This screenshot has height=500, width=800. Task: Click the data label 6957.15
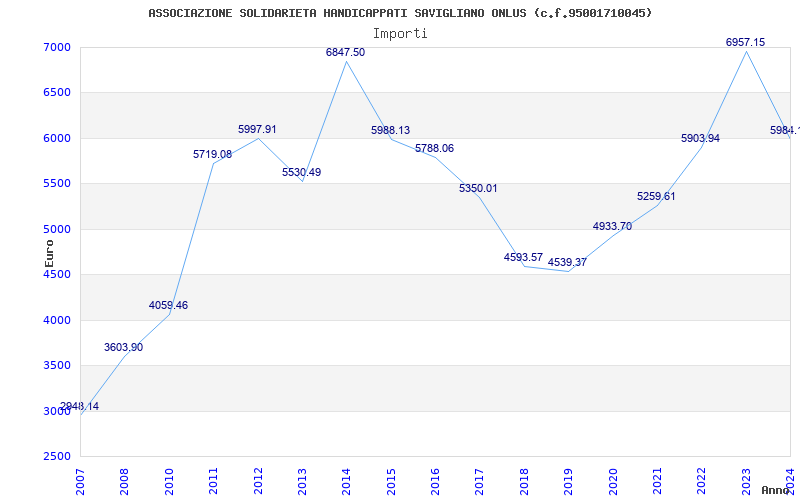[745, 42]
